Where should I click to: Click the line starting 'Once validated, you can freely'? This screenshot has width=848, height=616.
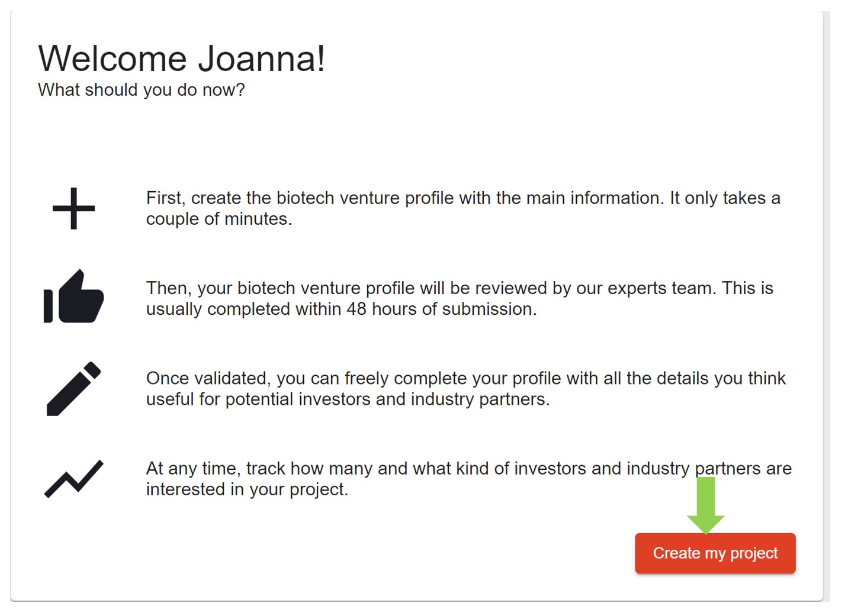[465, 378]
